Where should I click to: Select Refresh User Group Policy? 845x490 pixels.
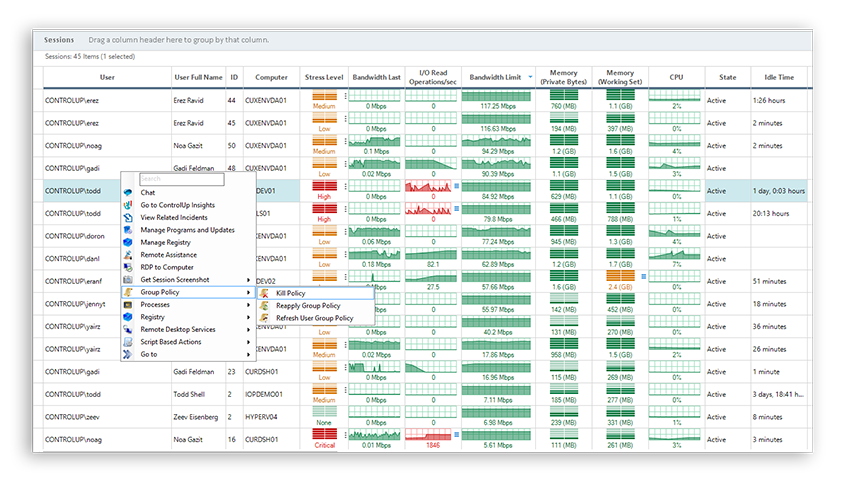pos(315,318)
